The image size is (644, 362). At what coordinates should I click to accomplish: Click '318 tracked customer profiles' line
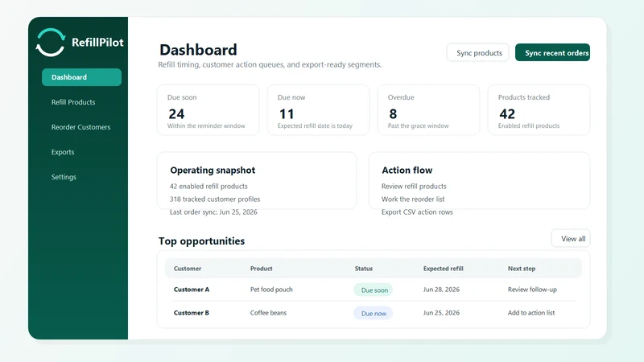(x=215, y=199)
